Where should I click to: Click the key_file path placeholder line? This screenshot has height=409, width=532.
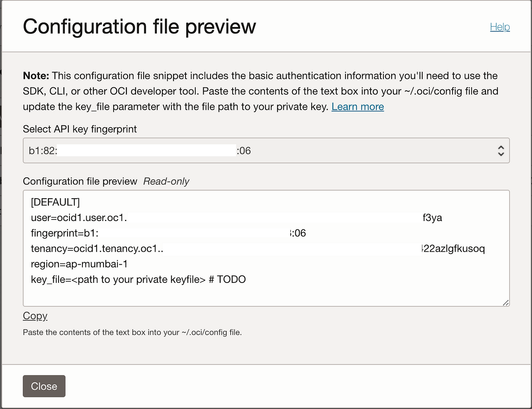[x=138, y=280]
